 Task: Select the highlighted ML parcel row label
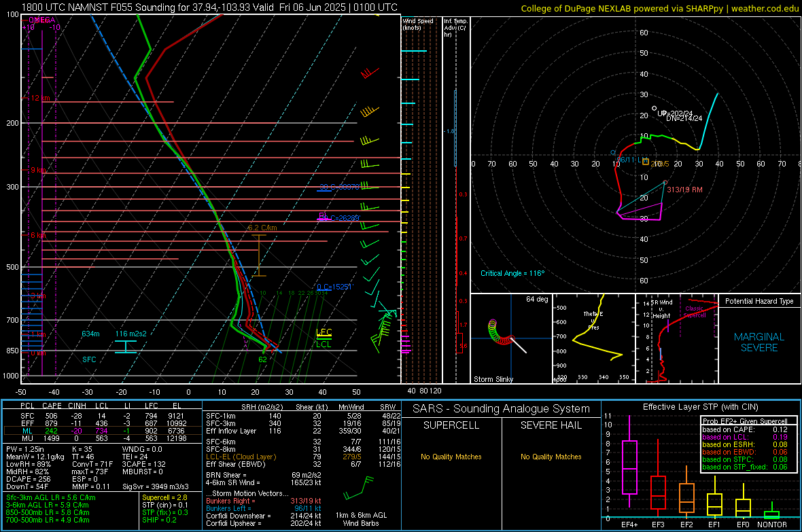27,431
